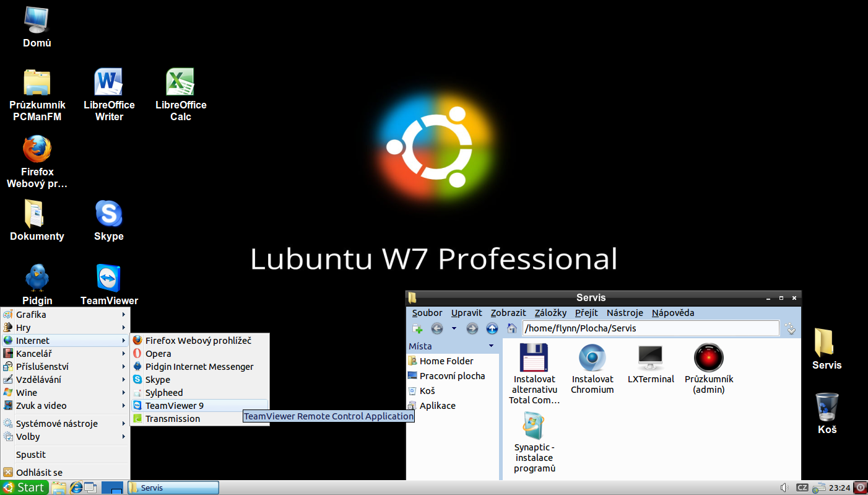Screen dimensions: 868x495
Task: Open back-history dropdown arrow in toolbar
Action: [x=454, y=328]
